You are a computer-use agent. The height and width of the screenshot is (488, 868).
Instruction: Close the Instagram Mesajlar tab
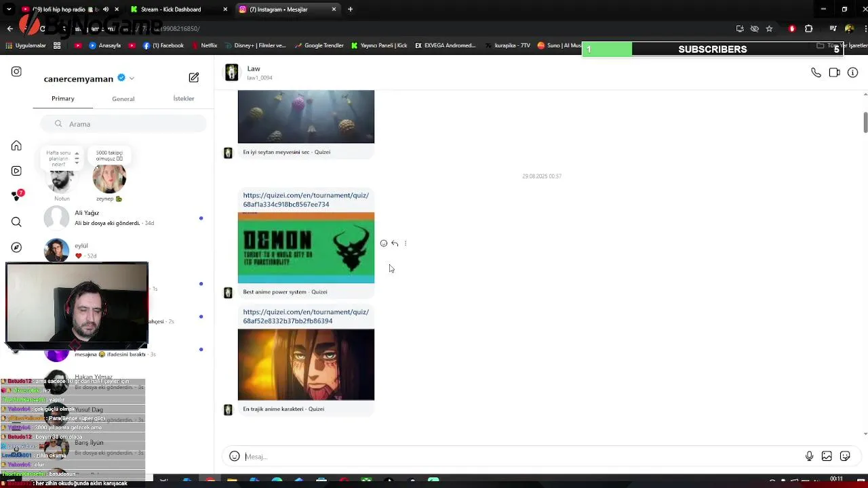pyautogui.click(x=334, y=9)
